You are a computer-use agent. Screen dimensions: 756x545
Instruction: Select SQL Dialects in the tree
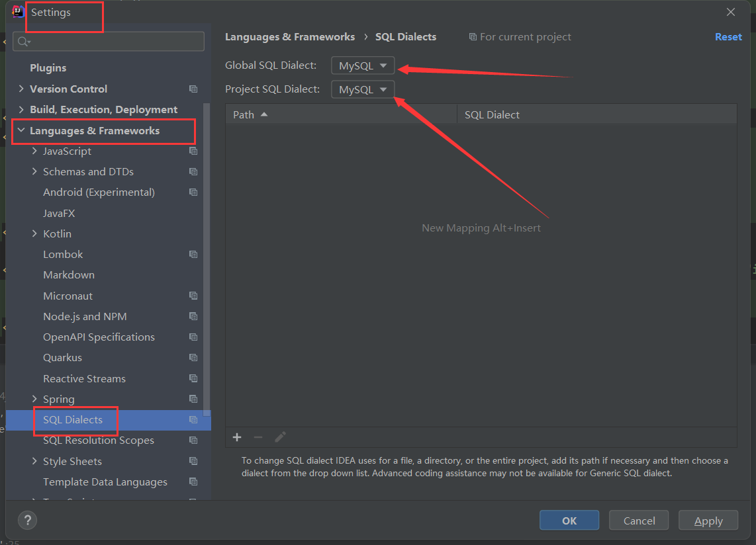point(73,420)
